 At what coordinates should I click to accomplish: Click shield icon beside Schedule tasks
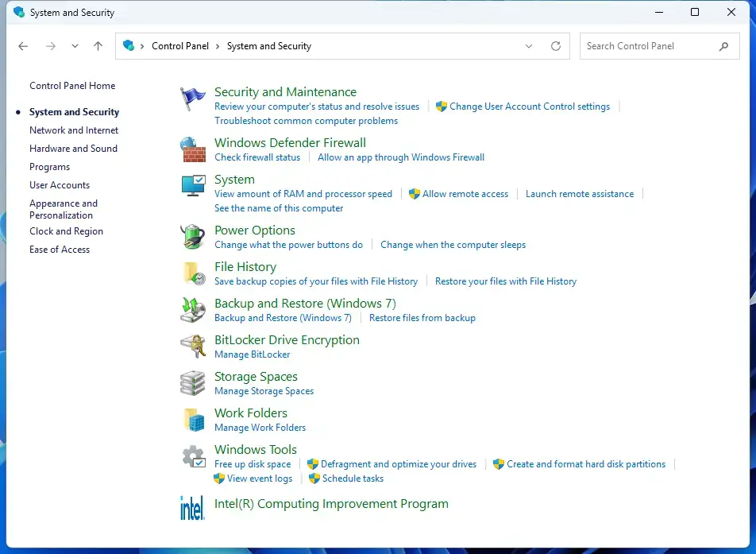(314, 478)
